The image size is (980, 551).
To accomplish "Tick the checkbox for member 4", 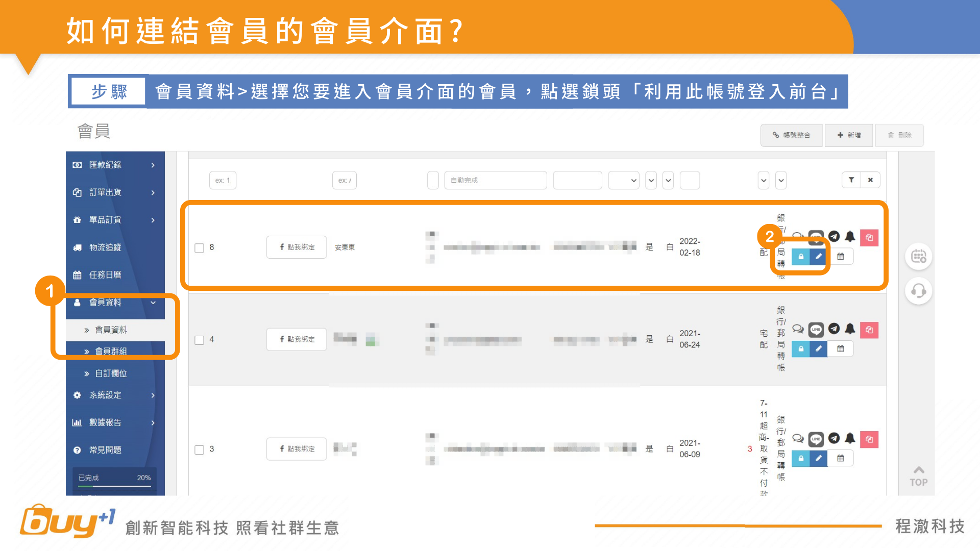I will tap(200, 340).
